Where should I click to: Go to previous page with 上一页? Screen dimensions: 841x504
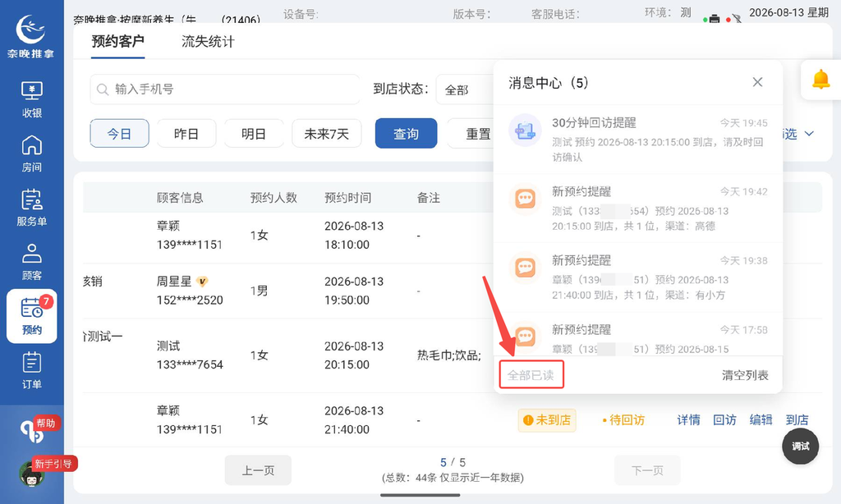pos(258,470)
